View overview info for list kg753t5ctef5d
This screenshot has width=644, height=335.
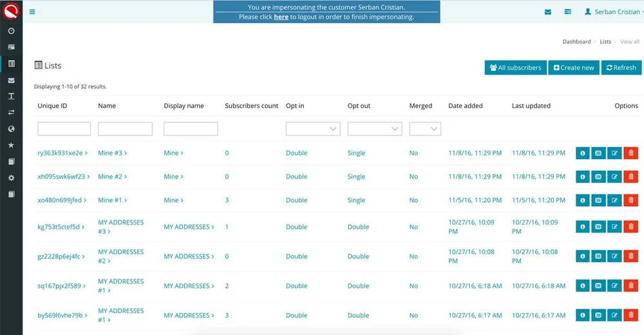coord(582,227)
